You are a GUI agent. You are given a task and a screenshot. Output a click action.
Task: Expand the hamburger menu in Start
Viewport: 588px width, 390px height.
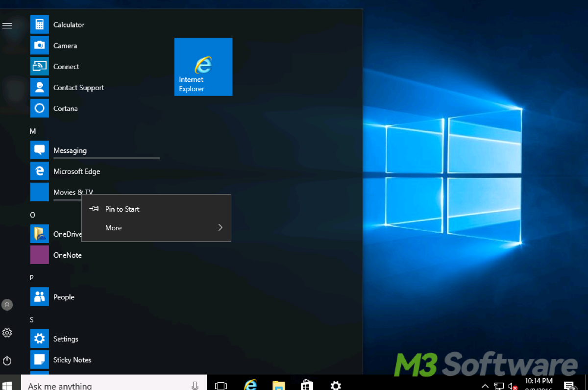(x=7, y=25)
